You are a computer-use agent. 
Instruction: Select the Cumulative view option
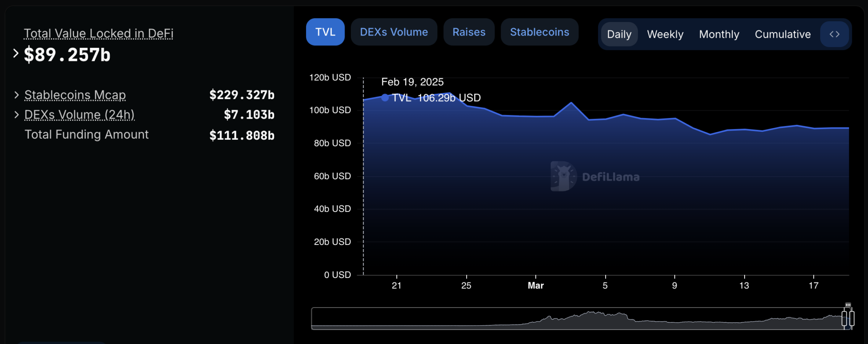click(782, 34)
